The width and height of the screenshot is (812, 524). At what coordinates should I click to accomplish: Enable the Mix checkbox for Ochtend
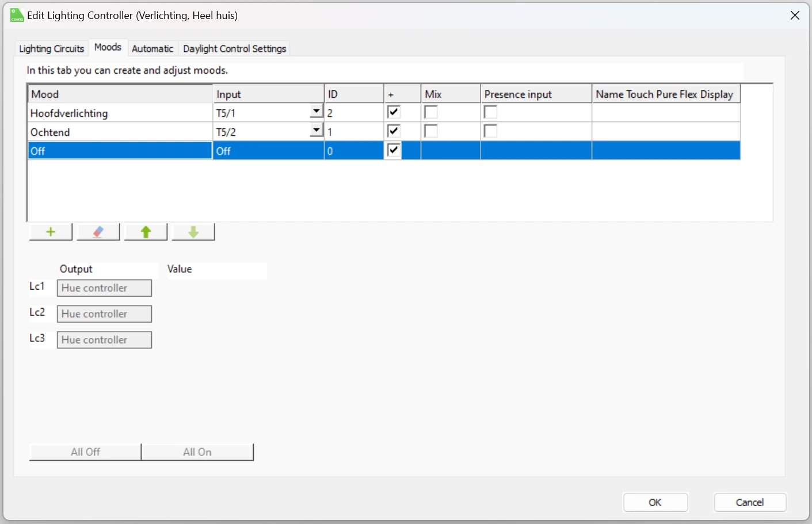click(x=432, y=131)
